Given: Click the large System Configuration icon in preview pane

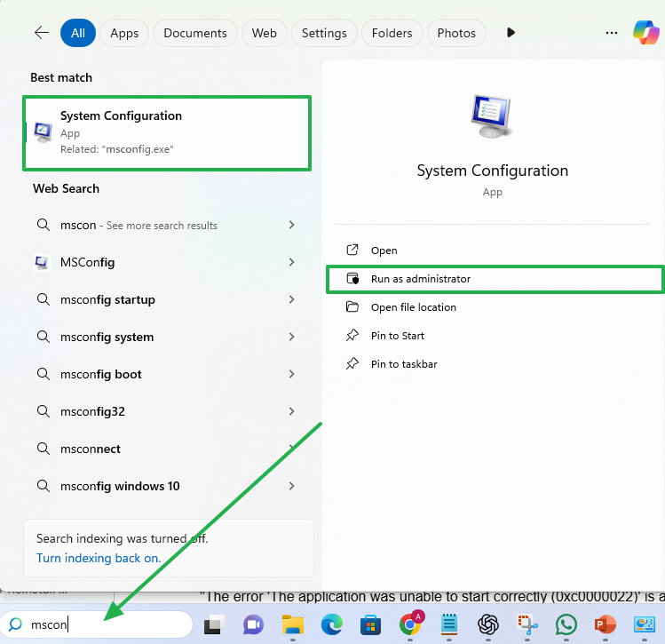Looking at the screenshot, I should point(491,116).
